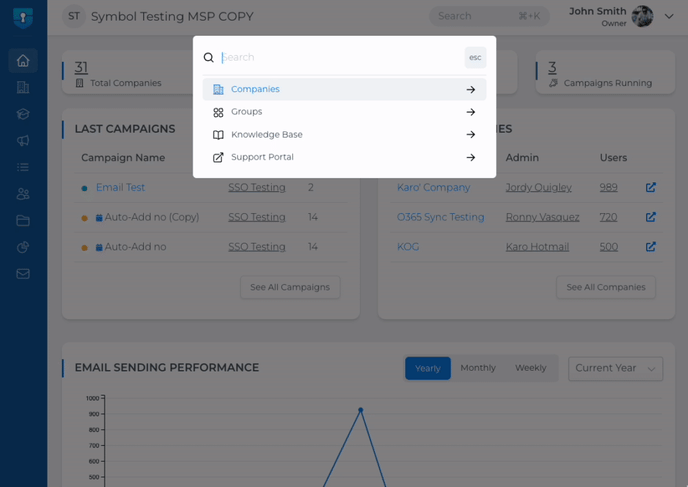Expand the John Smith account dropdown
The height and width of the screenshot is (487, 688).
[669, 16]
